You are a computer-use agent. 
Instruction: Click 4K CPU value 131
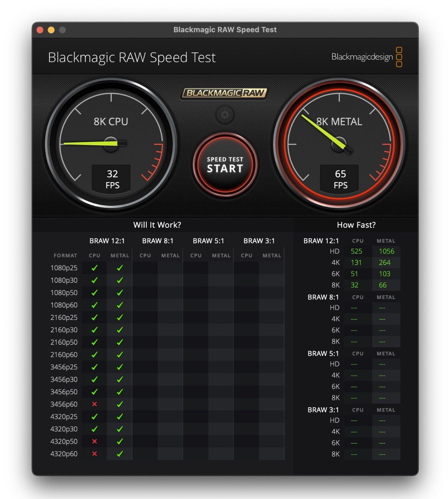tap(356, 263)
